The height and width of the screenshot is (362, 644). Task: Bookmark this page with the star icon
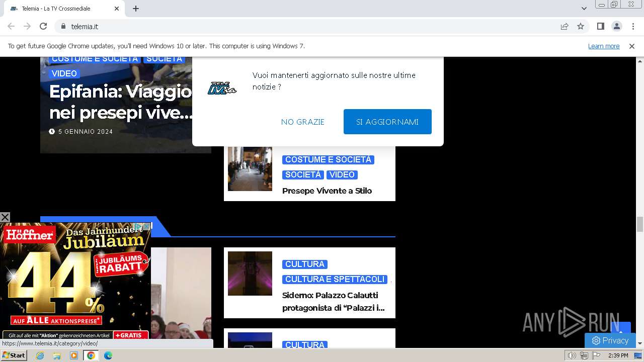pos(581,26)
